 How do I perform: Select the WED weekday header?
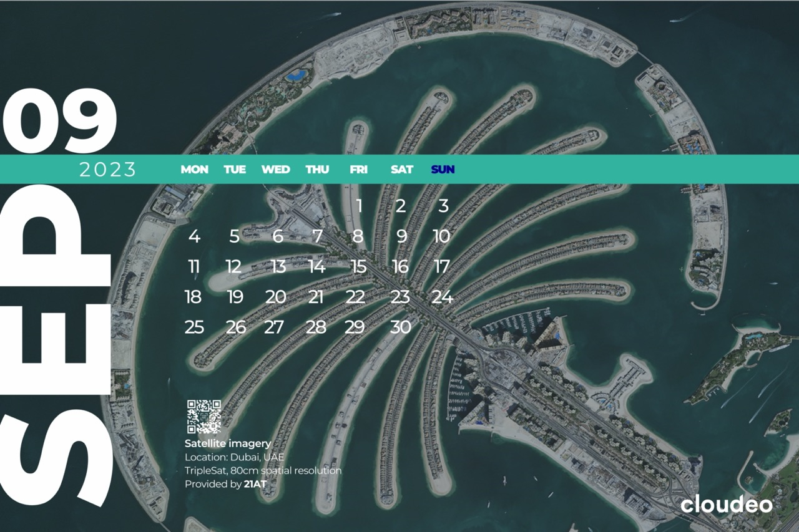(275, 170)
